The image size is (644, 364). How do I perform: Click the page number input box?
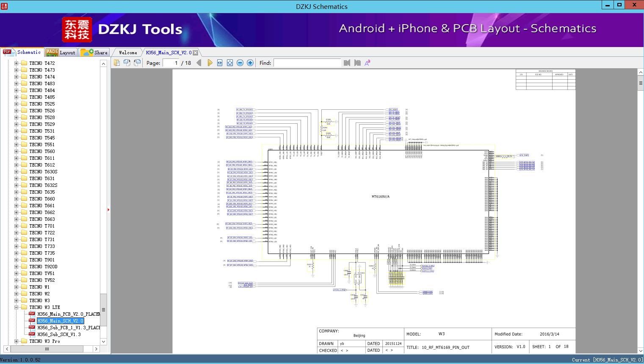pos(171,63)
